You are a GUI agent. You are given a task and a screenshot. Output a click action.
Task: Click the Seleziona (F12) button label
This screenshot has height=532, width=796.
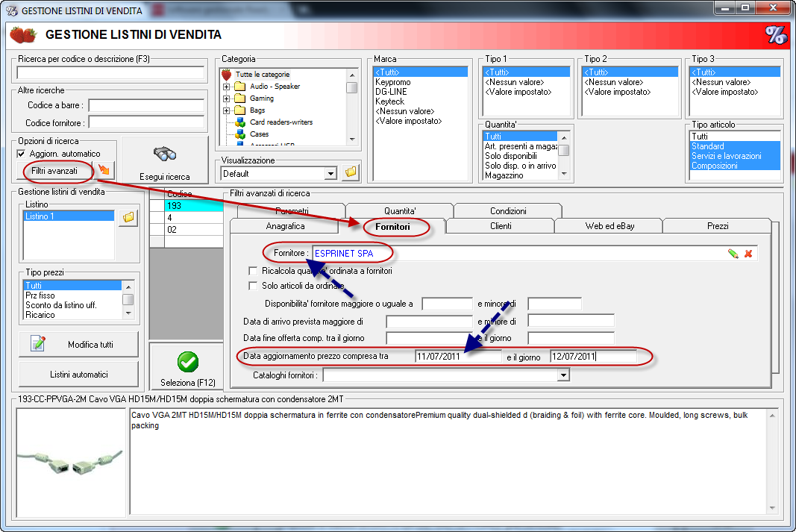(188, 382)
